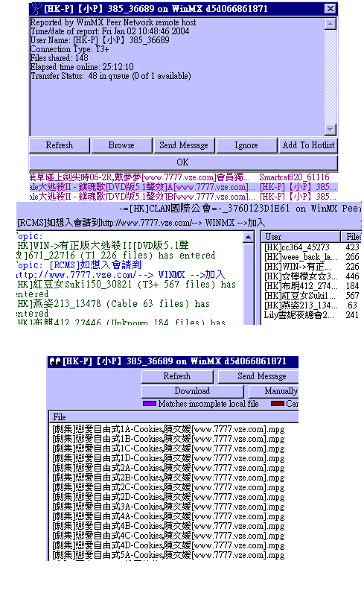Click the Ignore button
This screenshot has width=364, height=596.
pos(246,145)
